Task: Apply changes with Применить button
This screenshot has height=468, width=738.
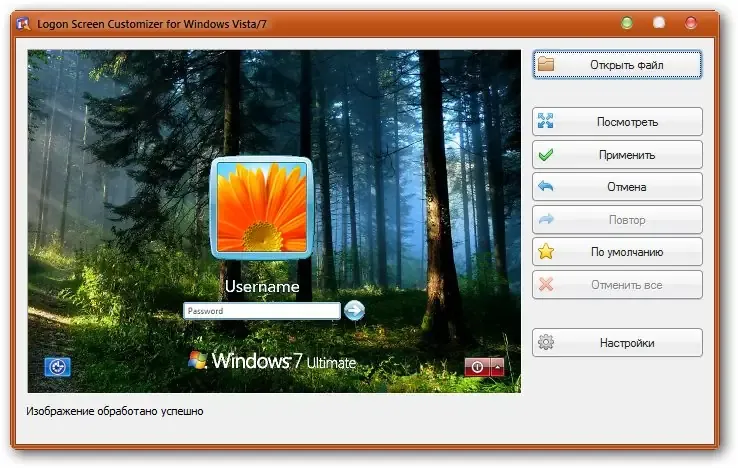Action: (617, 154)
